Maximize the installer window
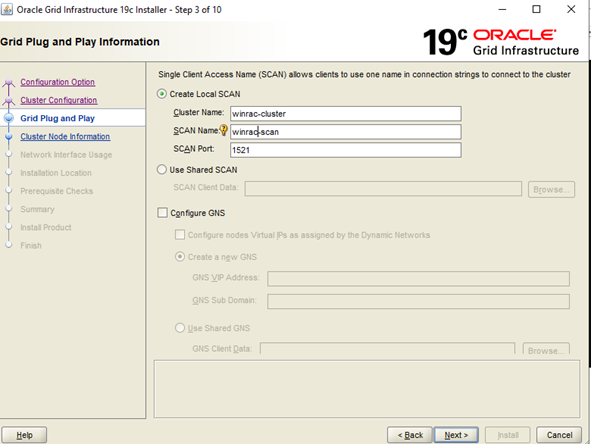The image size is (591, 444). pos(536,9)
